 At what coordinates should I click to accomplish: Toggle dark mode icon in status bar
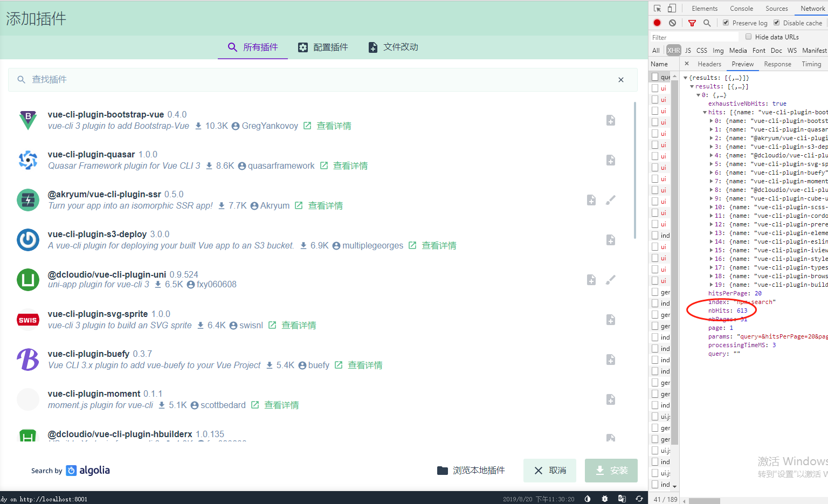click(588, 499)
